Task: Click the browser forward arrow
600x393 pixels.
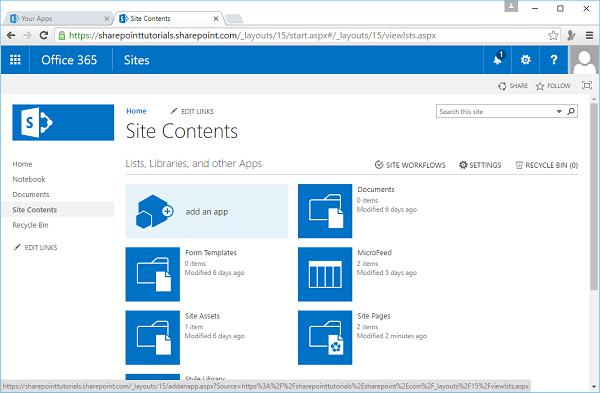Action: (27, 36)
